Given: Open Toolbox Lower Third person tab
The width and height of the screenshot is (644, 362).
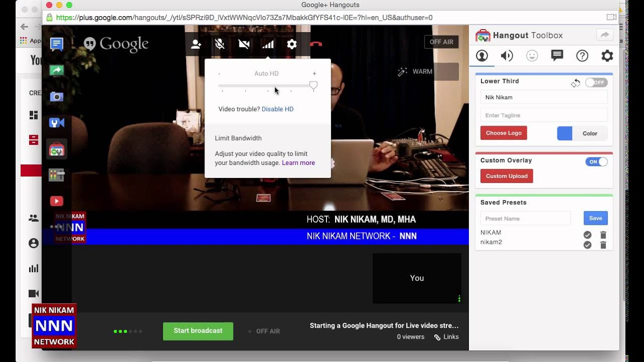Looking at the screenshot, I should click(482, 56).
